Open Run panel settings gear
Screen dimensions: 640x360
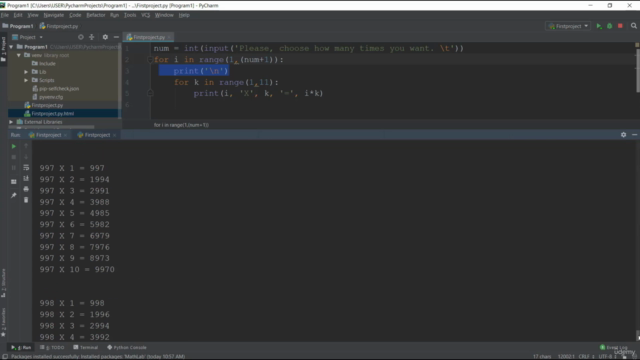pyautogui.click(x=623, y=135)
